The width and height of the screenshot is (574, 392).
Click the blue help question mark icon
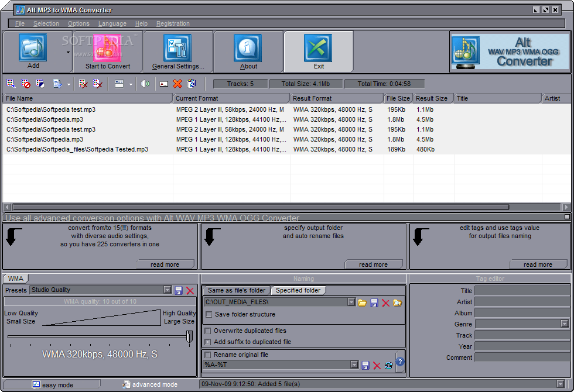click(400, 362)
